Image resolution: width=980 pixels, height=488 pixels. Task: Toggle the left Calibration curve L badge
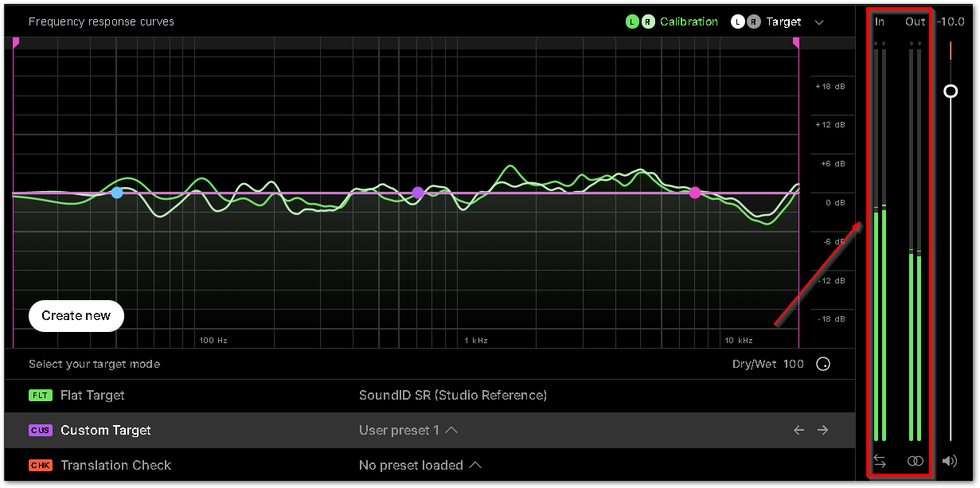click(632, 22)
